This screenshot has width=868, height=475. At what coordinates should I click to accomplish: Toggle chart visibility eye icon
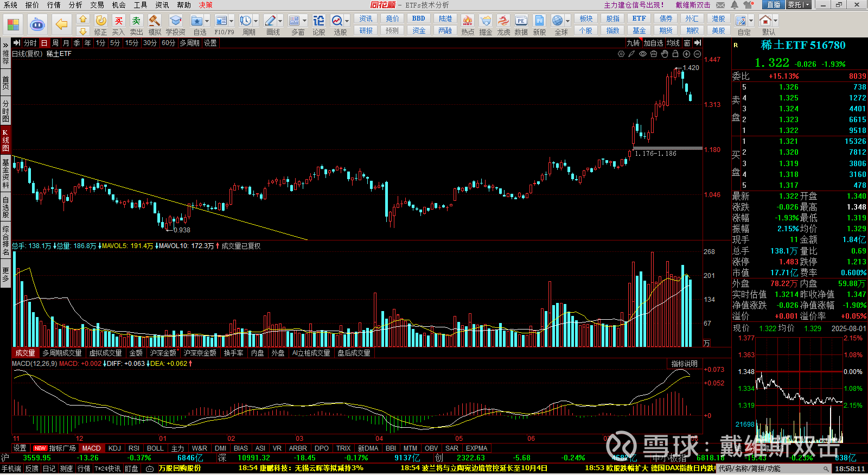click(x=643, y=54)
